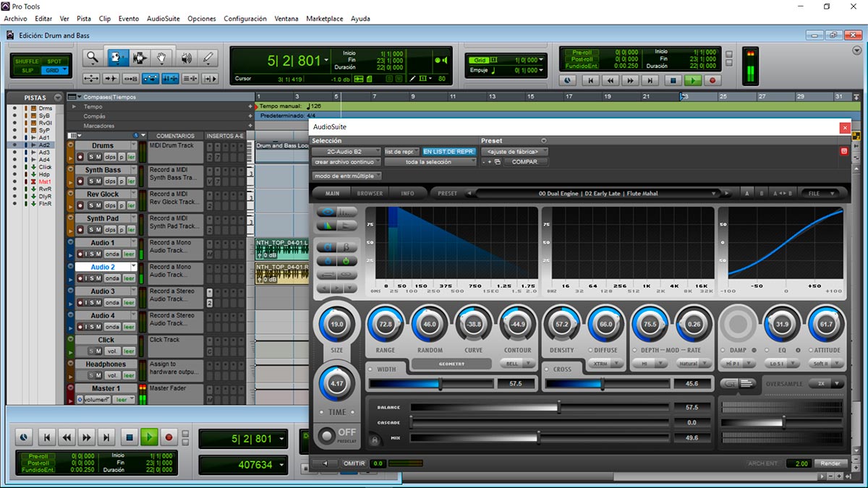Open the 'modo de entr.múltiple' dropdown
This screenshot has height=488, width=868.
pos(347,176)
